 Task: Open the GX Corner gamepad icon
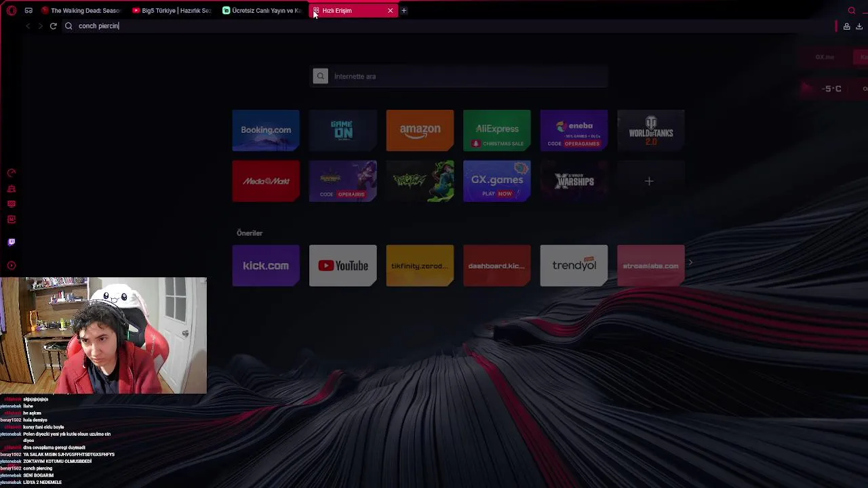(28, 10)
